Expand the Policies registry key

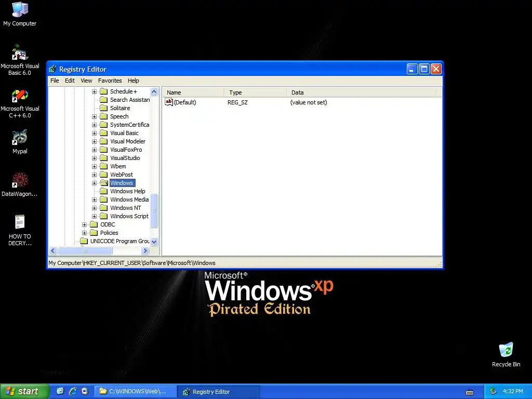(x=85, y=233)
